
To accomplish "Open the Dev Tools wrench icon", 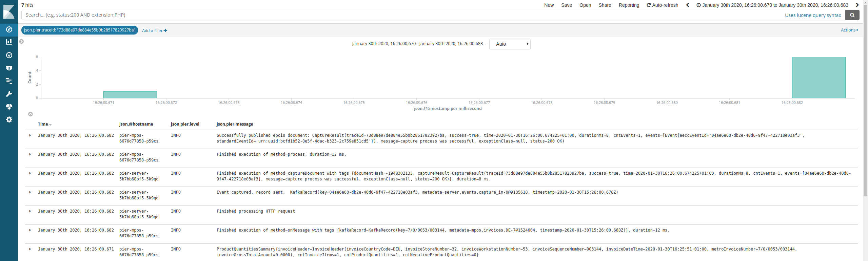I will point(9,94).
